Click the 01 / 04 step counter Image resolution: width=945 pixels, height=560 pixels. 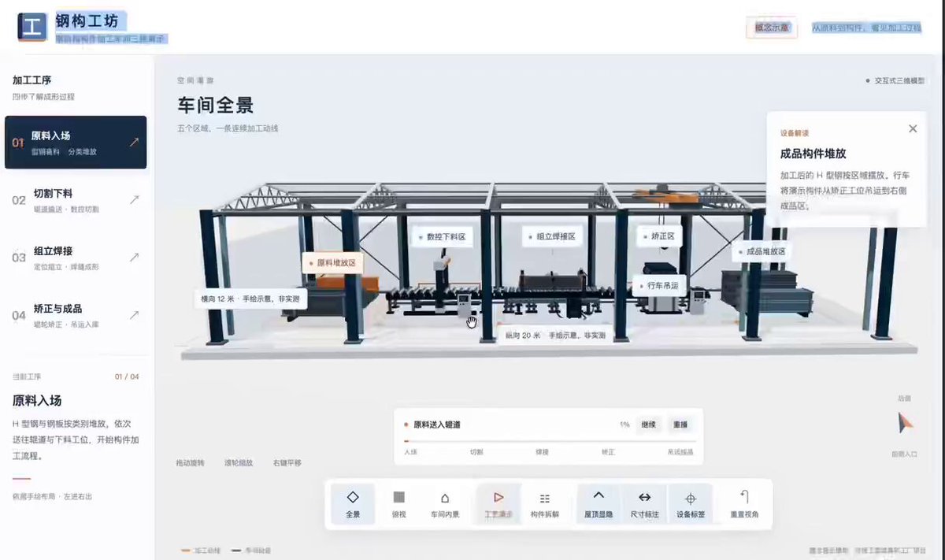(127, 376)
